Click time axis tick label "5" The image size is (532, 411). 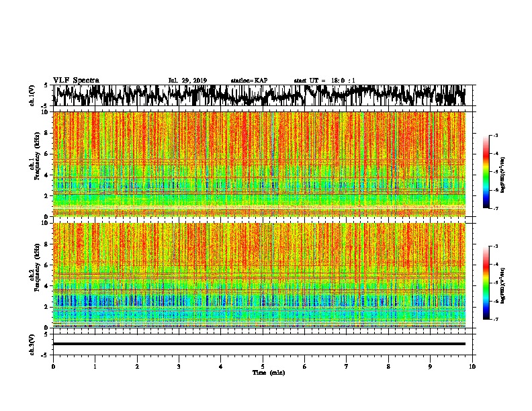[263, 367]
